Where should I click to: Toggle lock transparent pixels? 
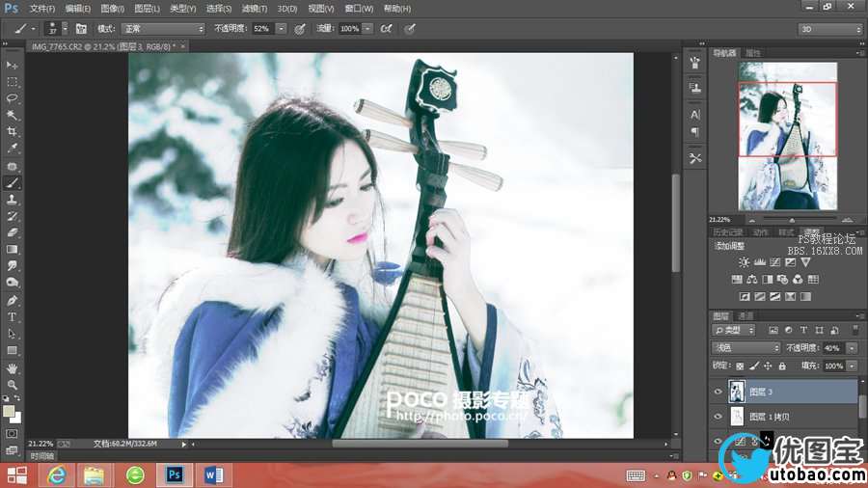pyautogui.click(x=740, y=366)
